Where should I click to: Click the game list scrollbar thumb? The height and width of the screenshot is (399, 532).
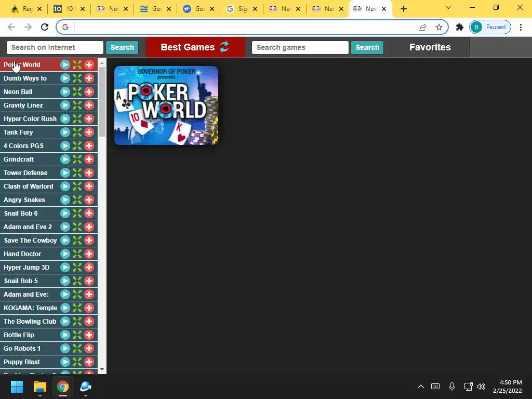[102, 102]
